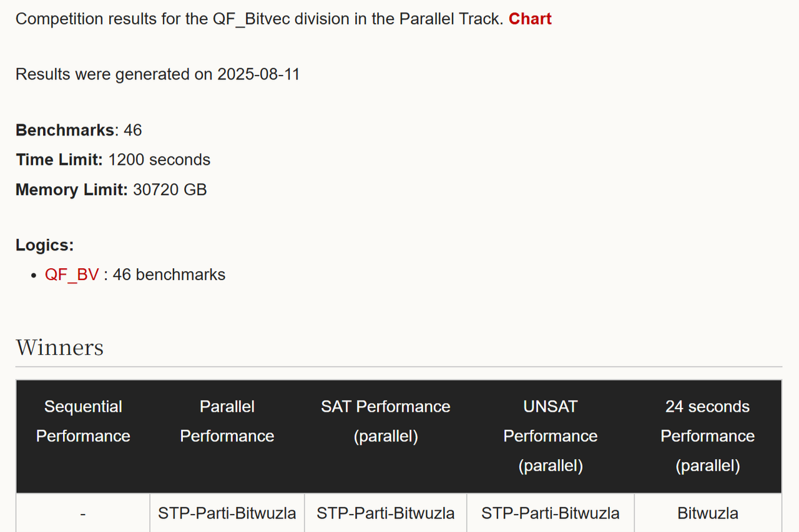Click the Parallel Performance column header
The height and width of the screenshot is (532, 799).
click(227, 421)
